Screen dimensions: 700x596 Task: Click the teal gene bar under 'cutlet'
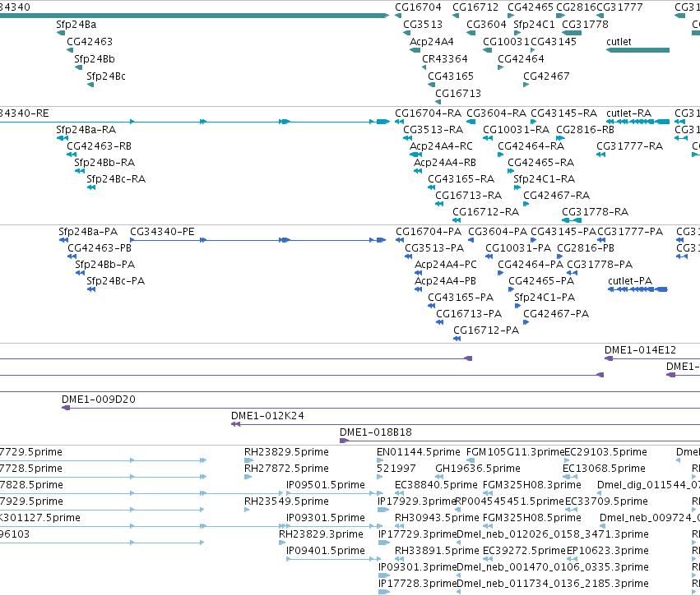point(638,50)
